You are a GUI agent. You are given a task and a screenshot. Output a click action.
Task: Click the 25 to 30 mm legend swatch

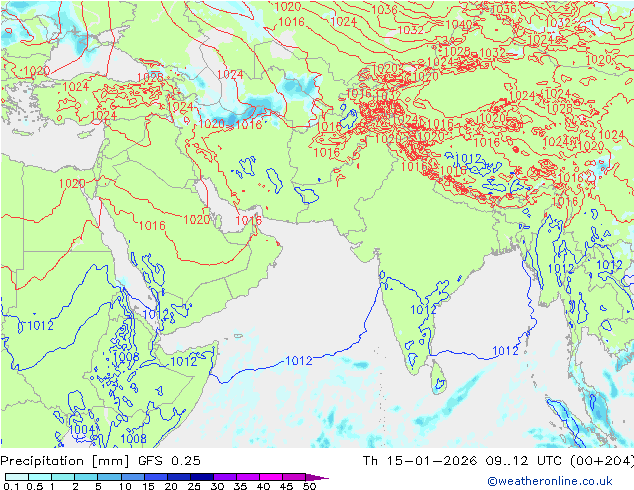tap(201, 477)
